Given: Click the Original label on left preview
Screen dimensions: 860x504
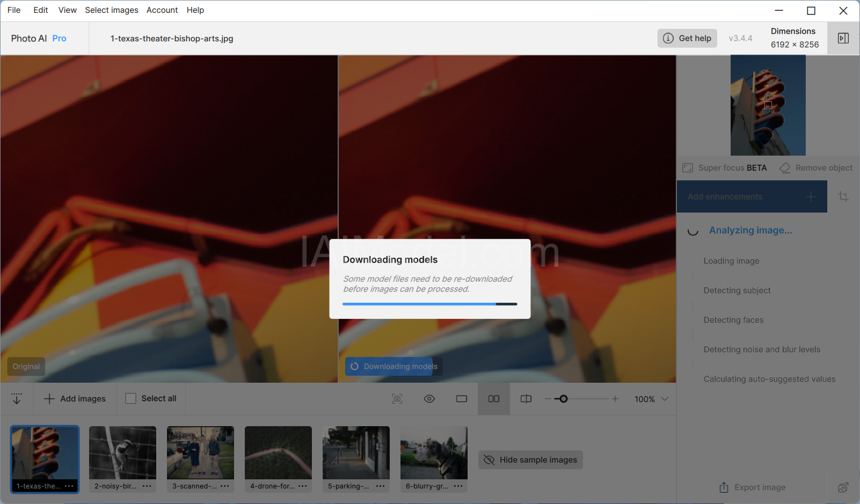Looking at the screenshot, I should [x=26, y=367].
